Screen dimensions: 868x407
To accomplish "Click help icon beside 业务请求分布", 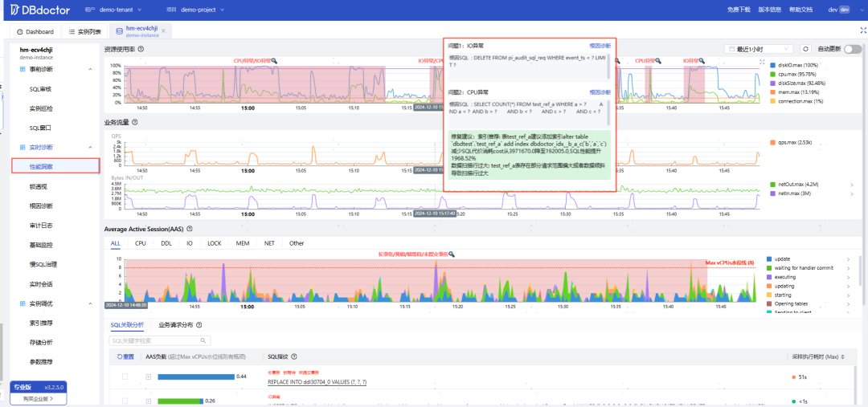I will (x=199, y=325).
